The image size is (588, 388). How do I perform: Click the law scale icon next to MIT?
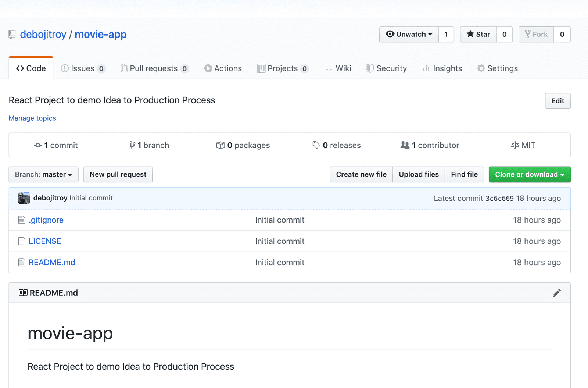[x=515, y=145]
